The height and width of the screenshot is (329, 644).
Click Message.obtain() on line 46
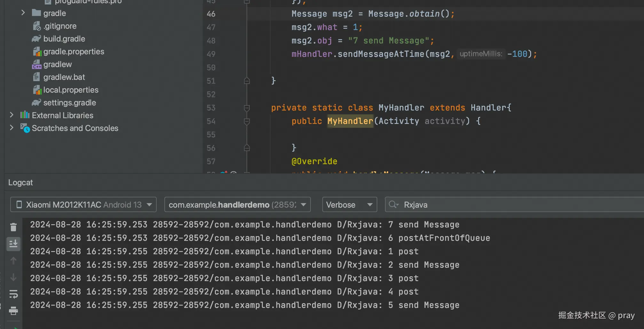point(409,14)
